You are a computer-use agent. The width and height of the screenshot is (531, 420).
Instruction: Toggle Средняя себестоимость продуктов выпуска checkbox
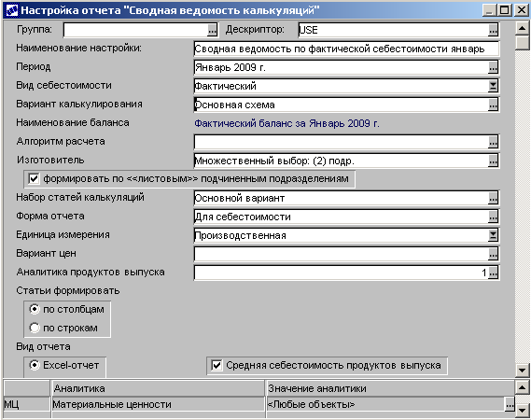(x=217, y=366)
